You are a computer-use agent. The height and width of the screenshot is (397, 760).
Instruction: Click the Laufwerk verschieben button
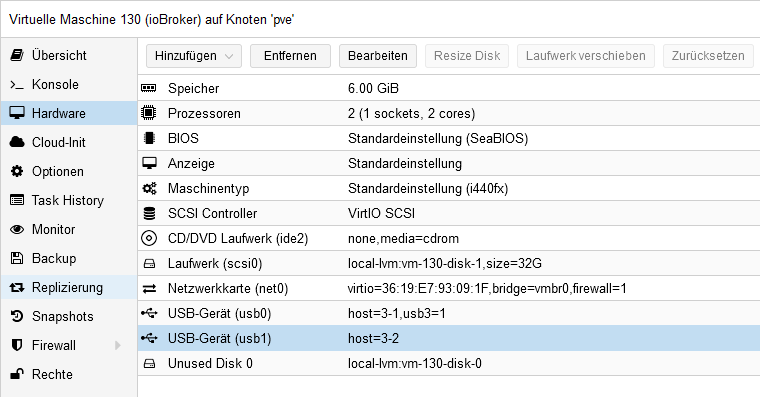pyautogui.click(x=586, y=56)
